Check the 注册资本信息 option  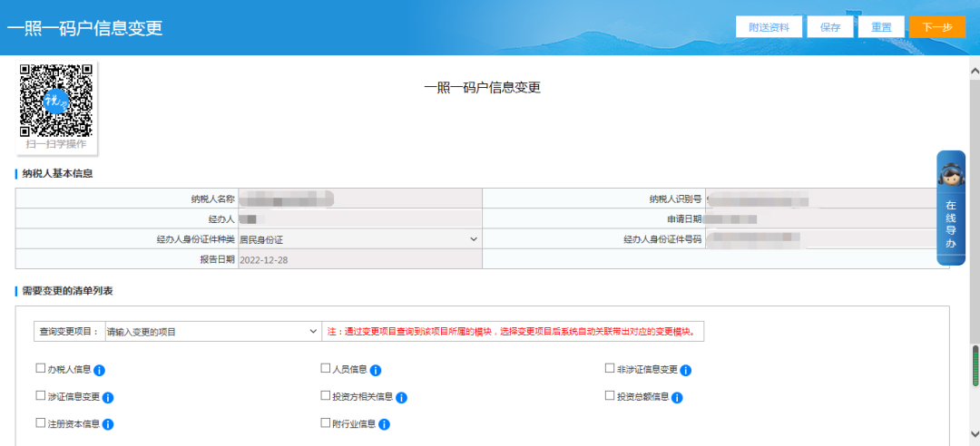pos(41,423)
